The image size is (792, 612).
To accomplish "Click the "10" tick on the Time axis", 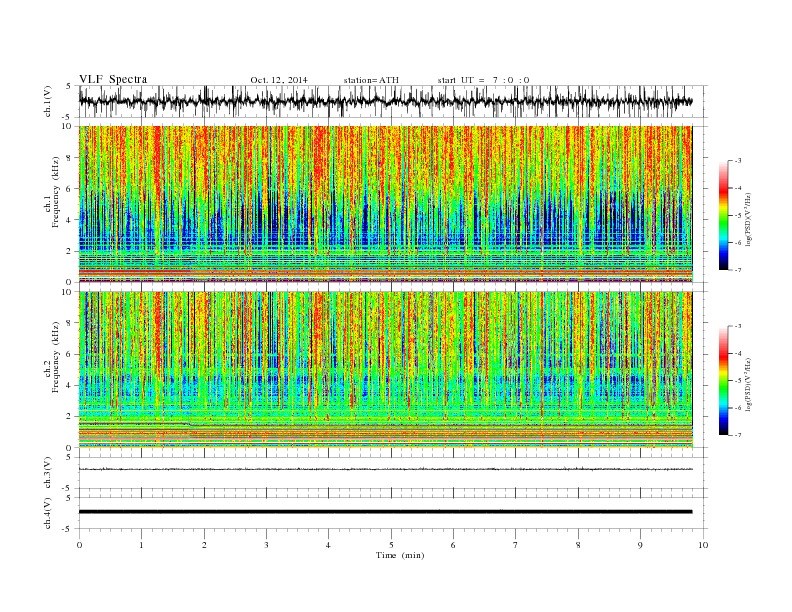I will 703,545.
